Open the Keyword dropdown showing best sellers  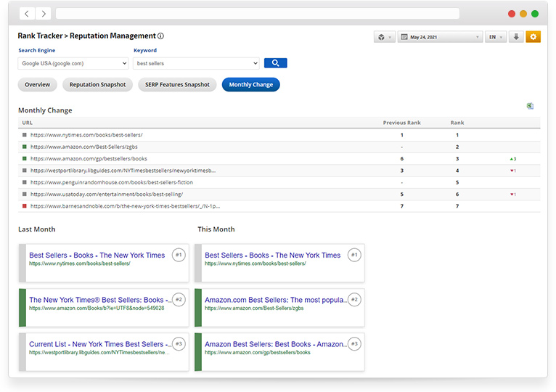(x=196, y=63)
